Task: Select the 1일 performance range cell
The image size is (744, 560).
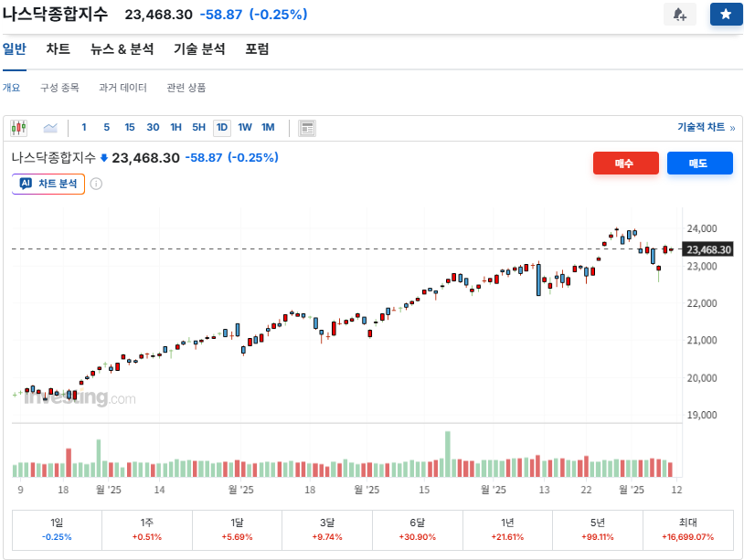Action: 57,530
